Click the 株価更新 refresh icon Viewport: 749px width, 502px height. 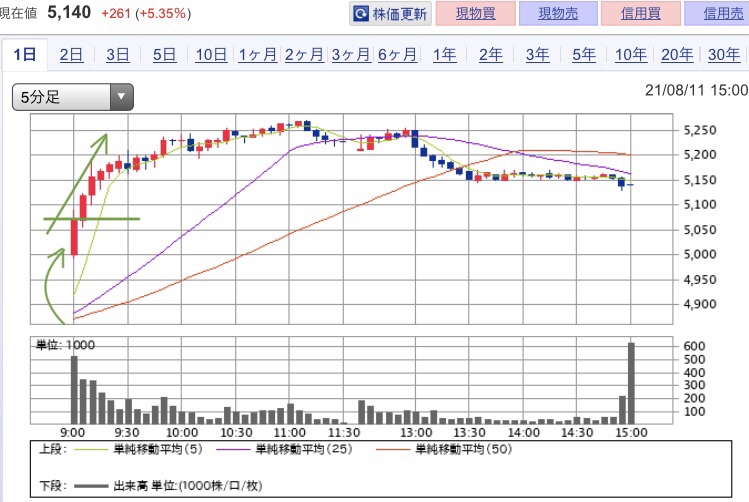point(361,14)
